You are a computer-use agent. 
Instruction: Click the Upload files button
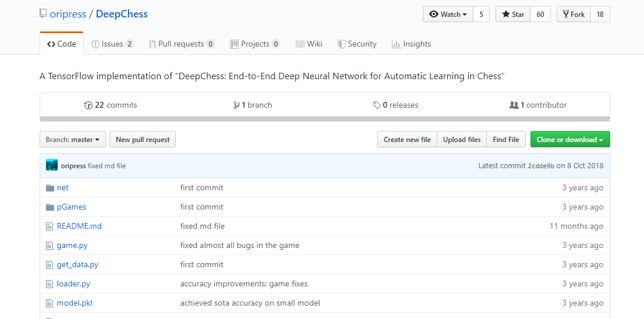[x=462, y=140]
